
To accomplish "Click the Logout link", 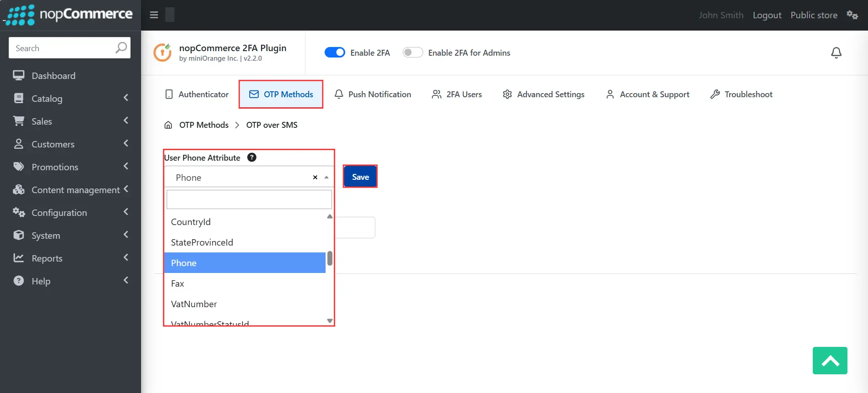I will pos(767,15).
